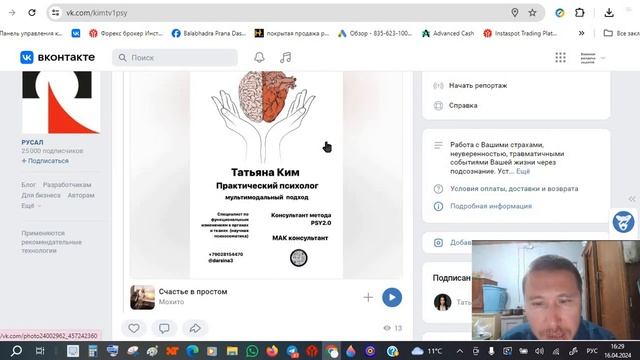Open artist Мохито link
Viewport: 640px width, 360px height.
171,302
